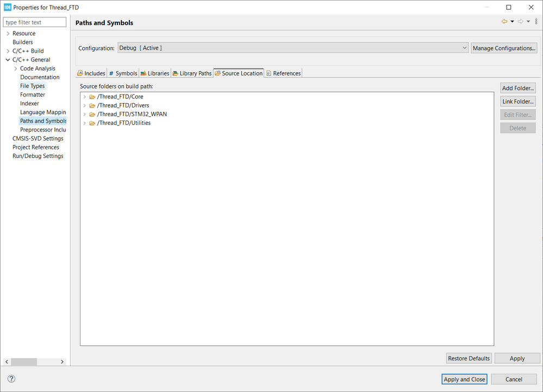Click the Drivers folder icon
This screenshot has width=543, height=392.
92,105
